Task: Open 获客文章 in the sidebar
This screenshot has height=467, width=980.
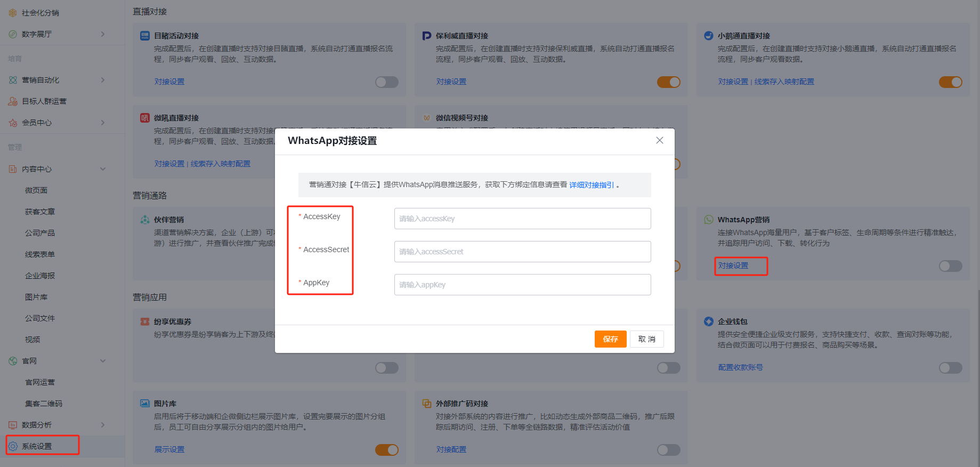Action: click(40, 212)
